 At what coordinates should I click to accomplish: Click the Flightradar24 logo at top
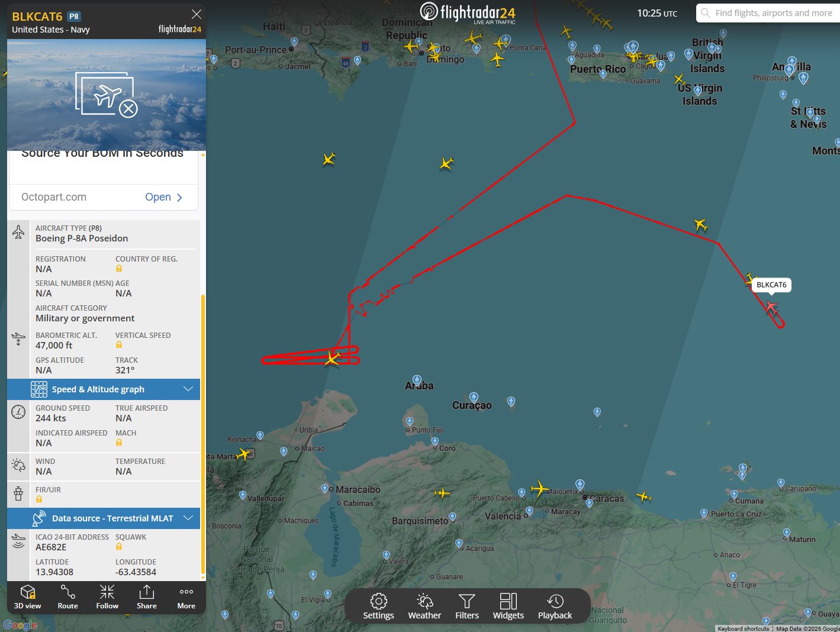[x=468, y=12]
